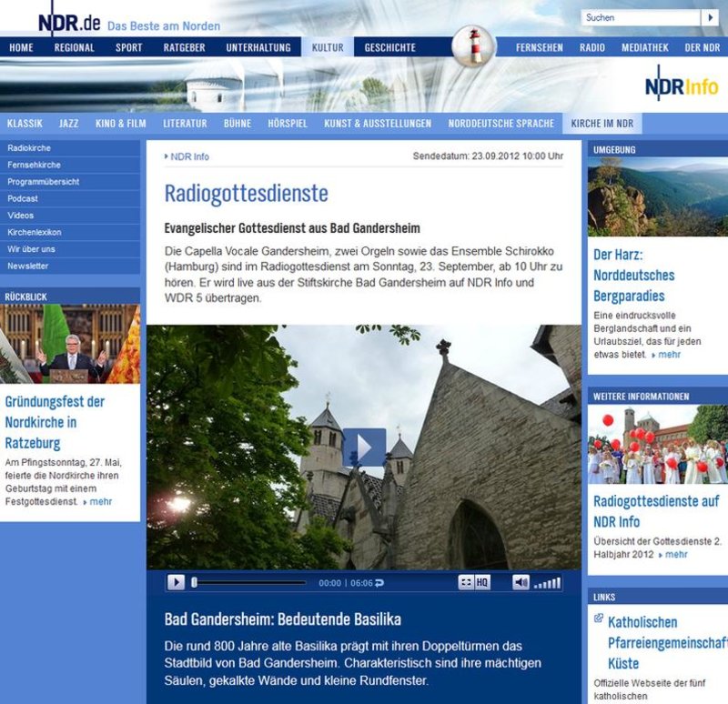728x704 pixels.
Task: Click the lighthouse icon in the navigation bar
Action: [473, 45]
